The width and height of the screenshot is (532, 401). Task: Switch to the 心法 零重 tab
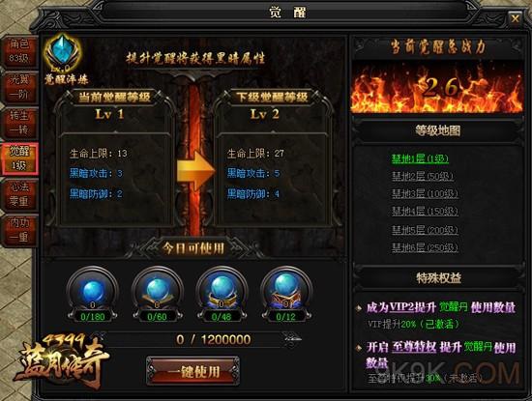19,194
